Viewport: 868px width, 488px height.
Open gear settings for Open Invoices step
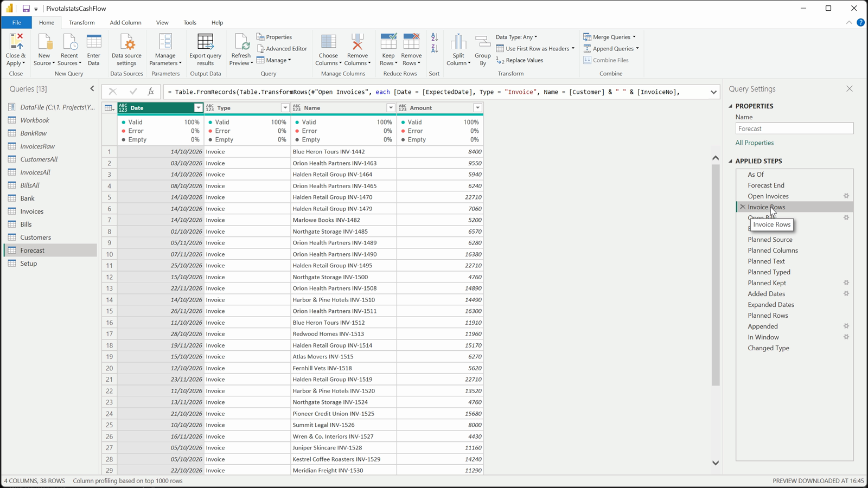point(846,196)
